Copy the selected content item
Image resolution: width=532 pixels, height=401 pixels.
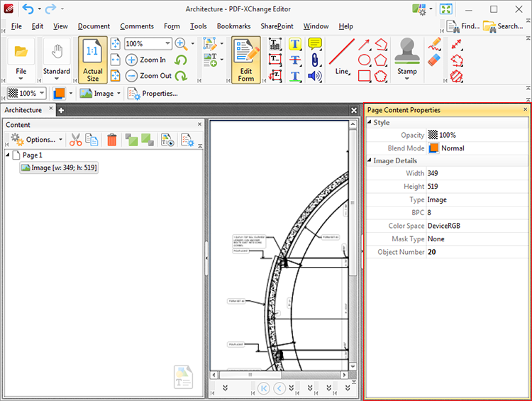click(92, 140)
